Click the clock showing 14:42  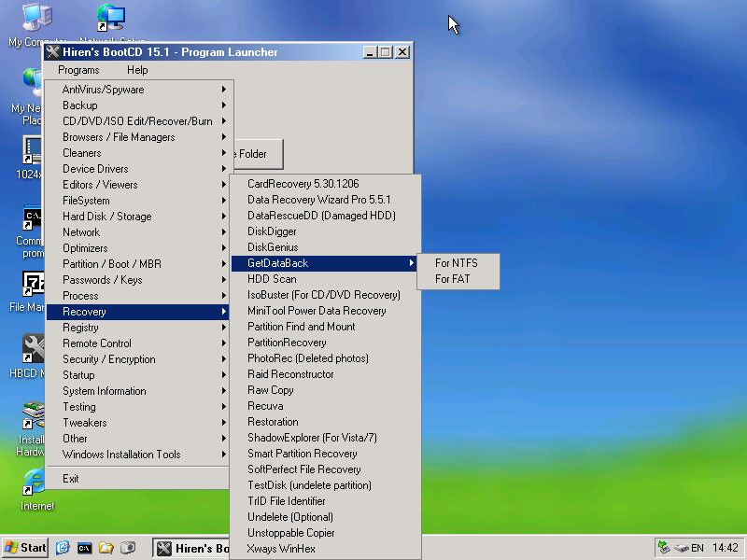click(726, 548)
